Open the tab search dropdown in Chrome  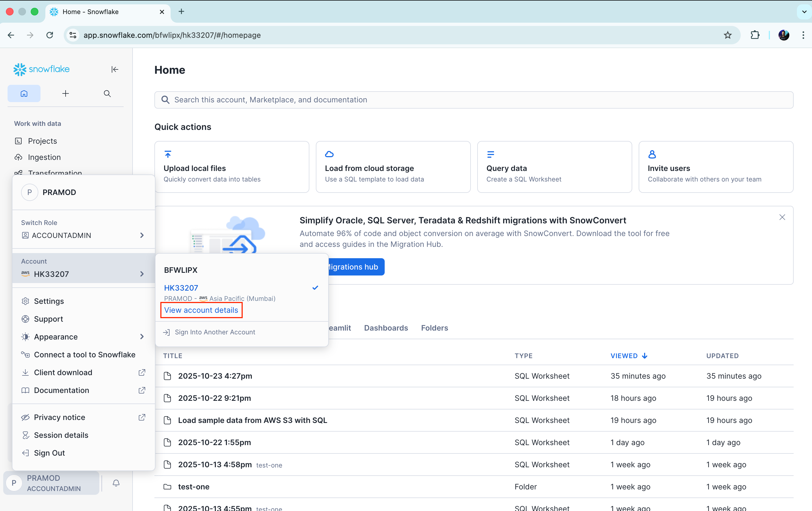(x=804, y=11)
